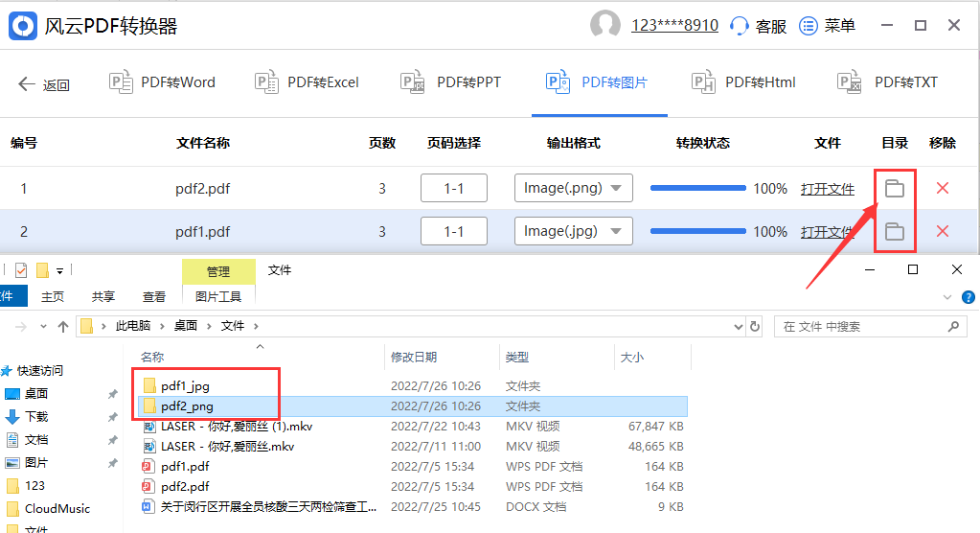Switch to PDF转PPT tab

[x=450, y=81]
